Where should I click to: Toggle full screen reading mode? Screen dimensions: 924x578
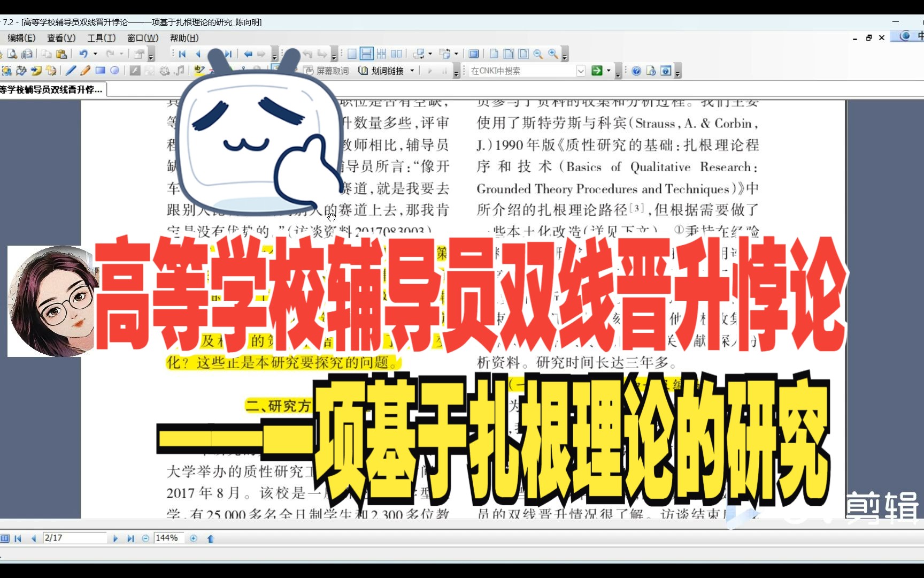coord(474,54)
